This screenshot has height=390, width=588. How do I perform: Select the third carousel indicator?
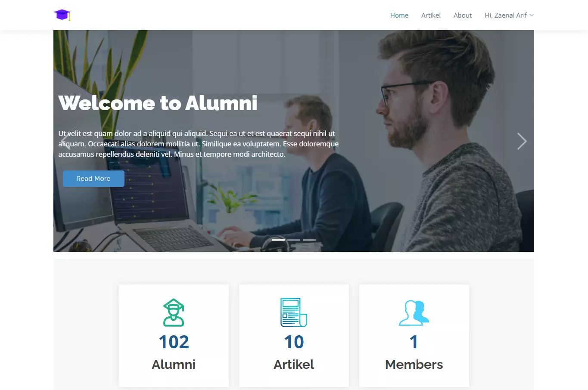point(309,240)
